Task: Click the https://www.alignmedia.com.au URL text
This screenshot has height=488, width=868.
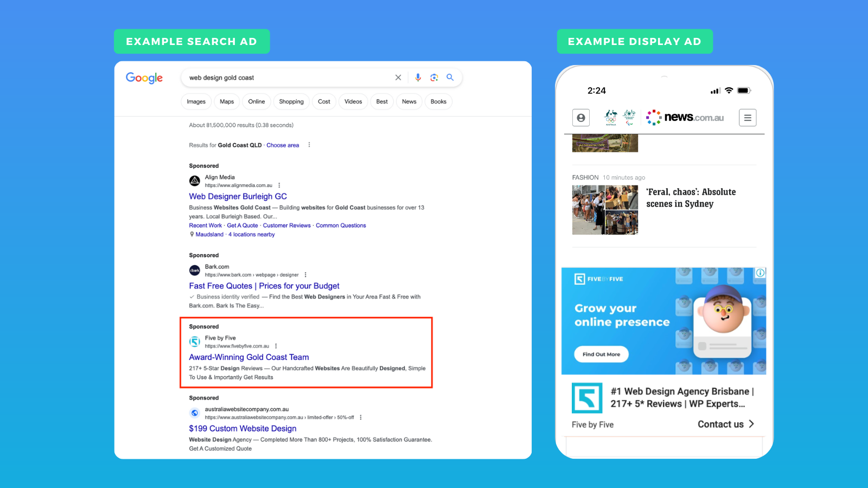Action: pyautogui.click(x=239, y=185)
